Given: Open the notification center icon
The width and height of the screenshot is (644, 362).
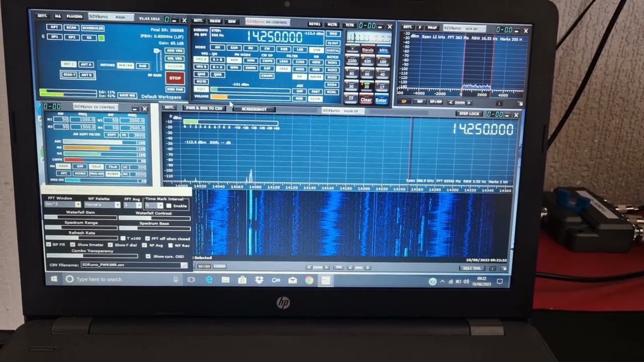Looking at the screenshot, I should (500, 282).
